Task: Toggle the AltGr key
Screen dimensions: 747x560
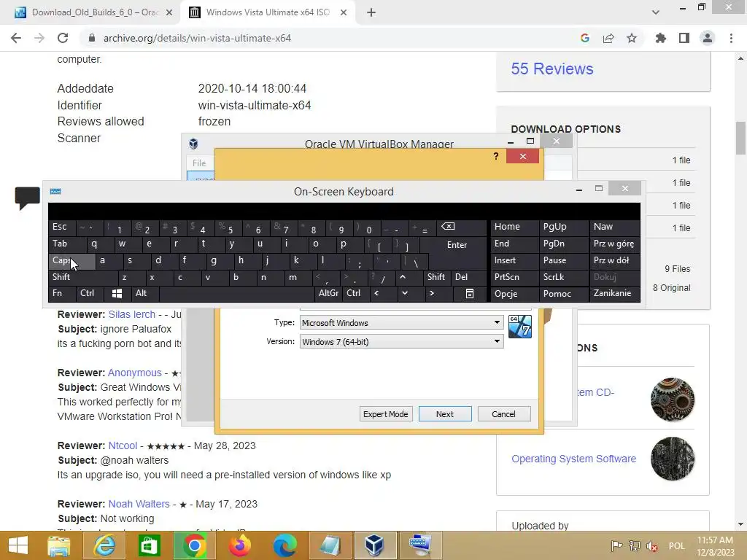Action: pyautogui.click(x=328, y=293)
